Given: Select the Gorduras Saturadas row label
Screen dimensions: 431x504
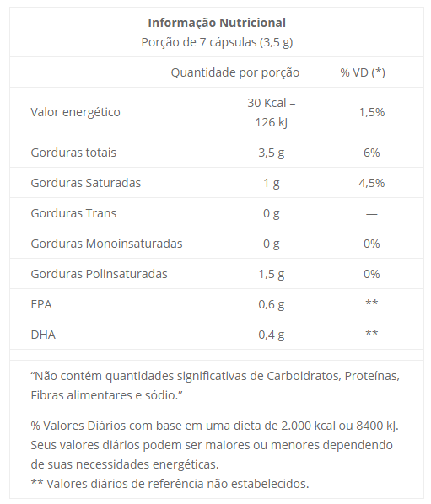Looking at the screenshot, I should coord(86,183).
